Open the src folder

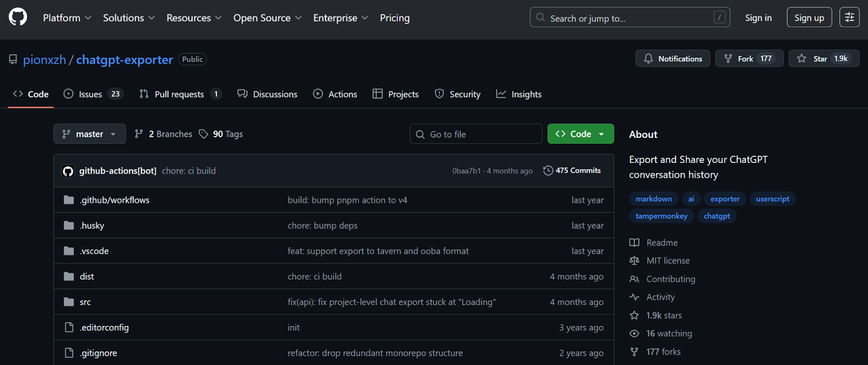tap(85, 302)
